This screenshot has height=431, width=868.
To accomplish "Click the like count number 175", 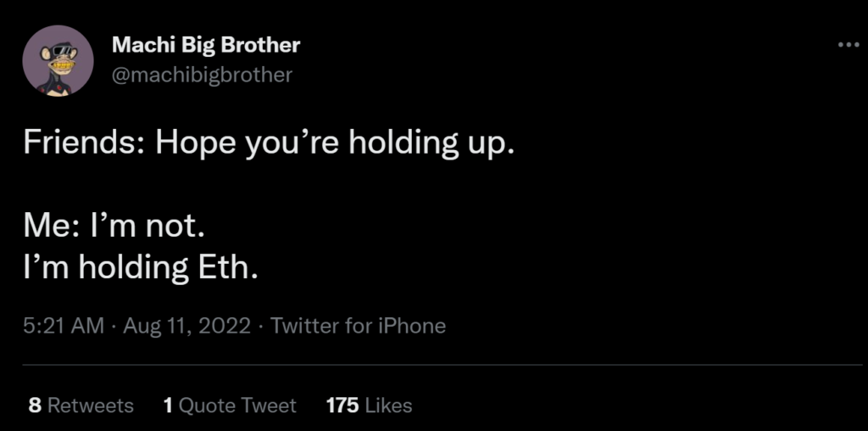I will click(x=342, y=406).
